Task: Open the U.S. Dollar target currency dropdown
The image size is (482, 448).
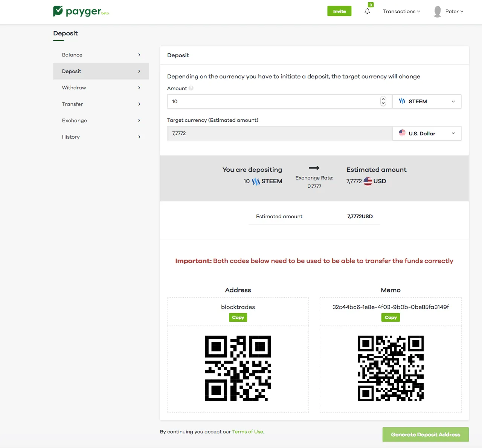Action: (x=427, y=133)
